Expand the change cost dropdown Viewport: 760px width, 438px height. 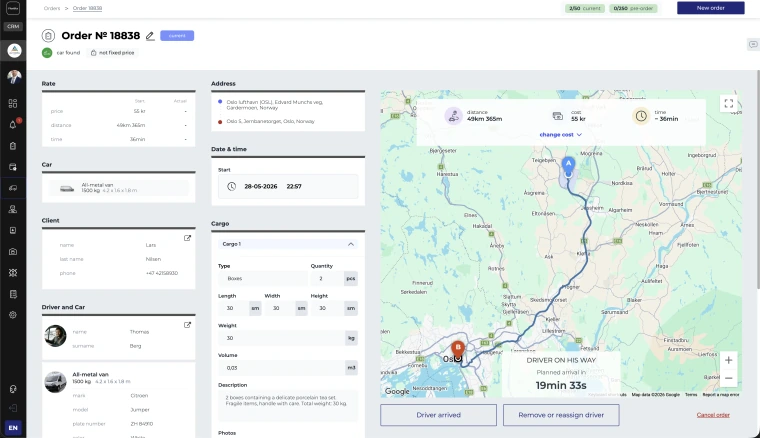[x=561, y=135]
